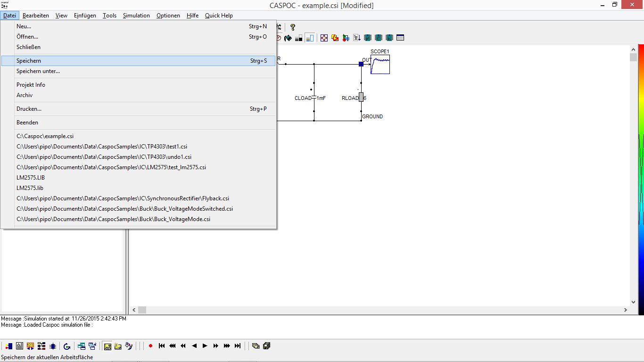Toggle the highlighted blue column display button

click(310, 38)
